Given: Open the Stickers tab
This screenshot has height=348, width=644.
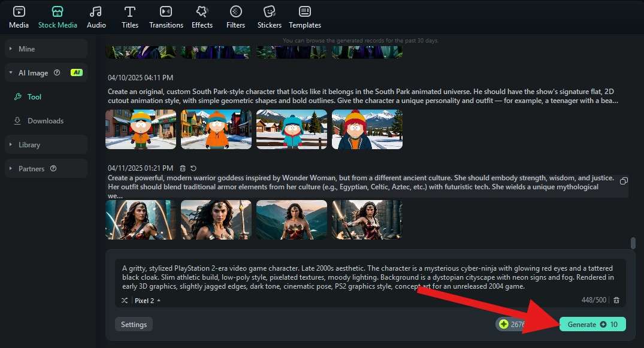Looking at the screenshot, I should click(270, 17).
